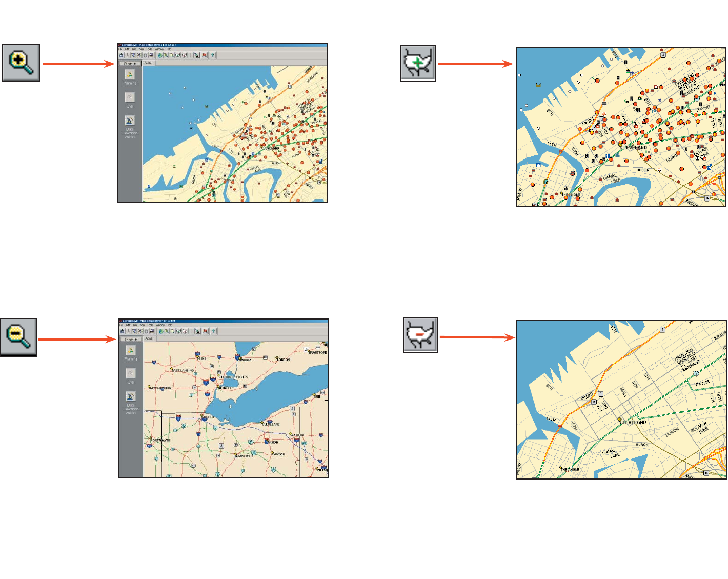Open the Help menu in the level 4 window
The image size is (728, 579).
[x=170, y=325]
